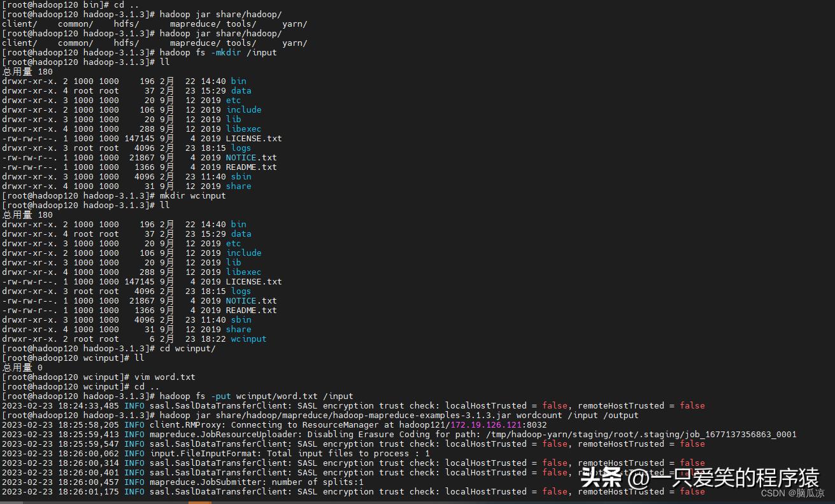Viewport: 835px width, 504px height.
Task: Select the "mkdir wcinput" command text
Action: click(193, 195)
